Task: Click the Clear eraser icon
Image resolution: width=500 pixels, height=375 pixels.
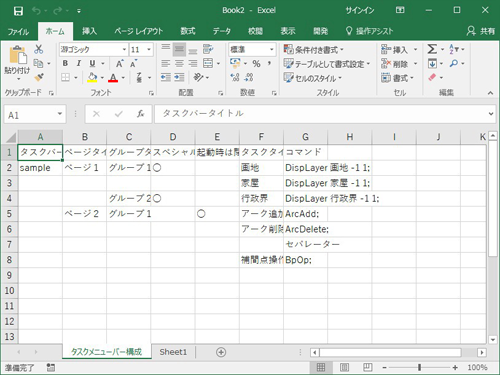Action: point(432,77)
